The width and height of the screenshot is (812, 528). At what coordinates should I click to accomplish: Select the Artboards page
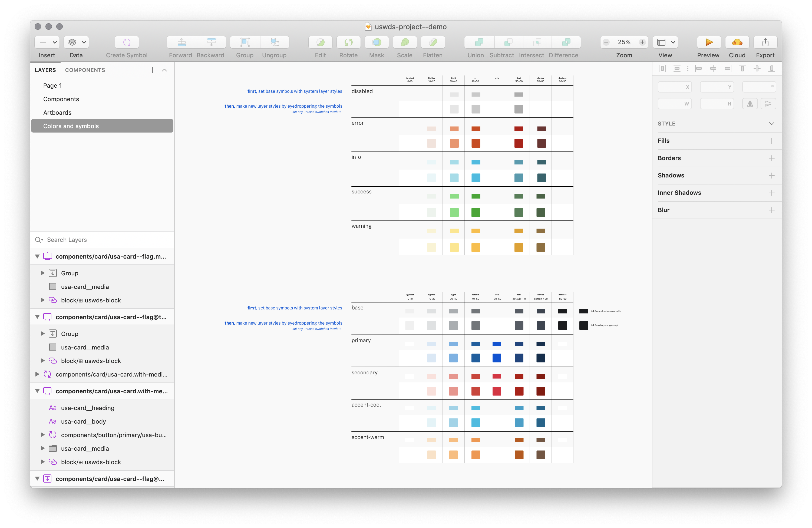57,113
